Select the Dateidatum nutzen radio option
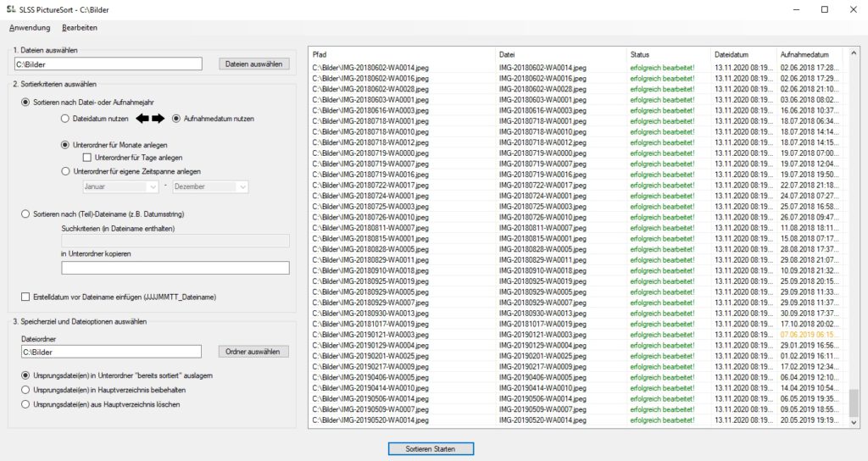This screenshot has height=461, width=868. point(65,119)
